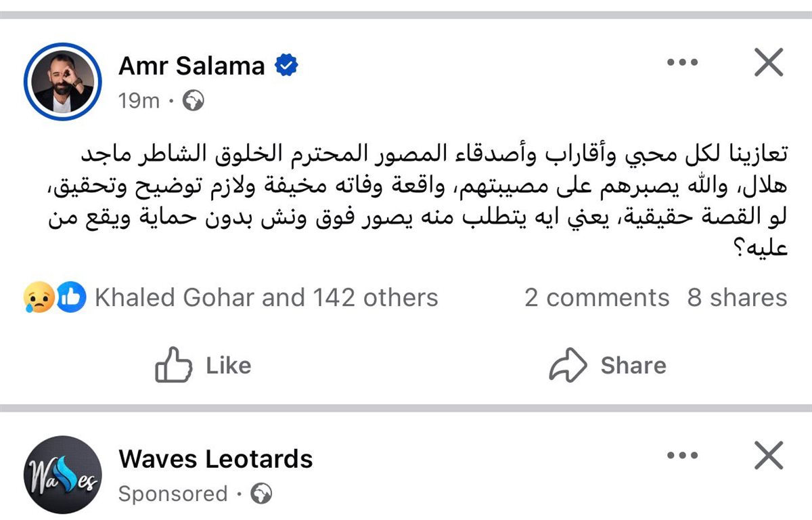The image size is (812, 520).
Task: Click the globe icon next to Sponsored
Action: [261, 494]
